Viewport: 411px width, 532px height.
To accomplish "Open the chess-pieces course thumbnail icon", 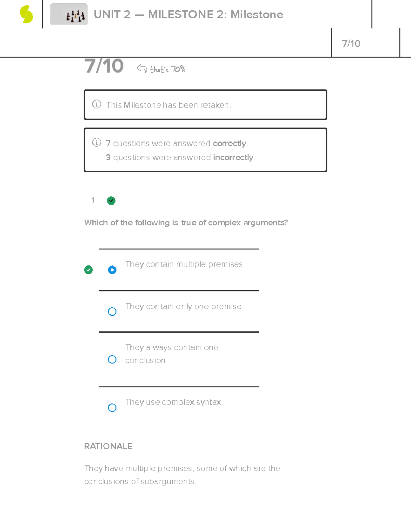I will click(68, 15).
